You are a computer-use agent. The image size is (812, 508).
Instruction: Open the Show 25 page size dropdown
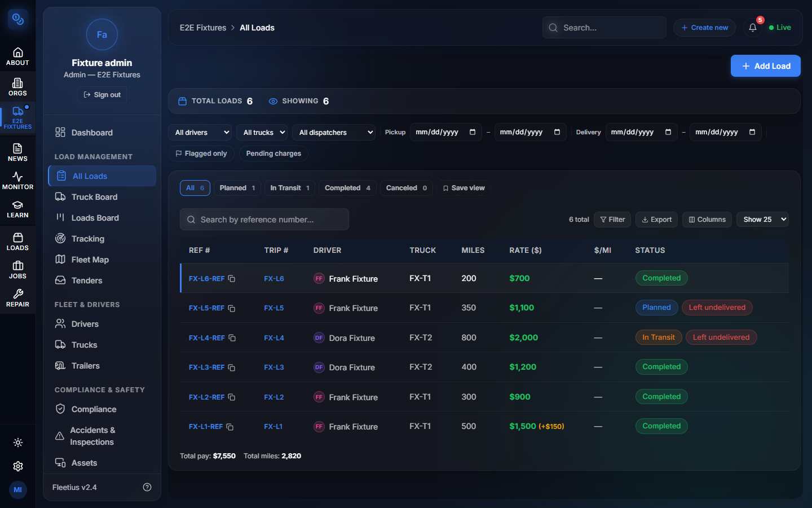tap(762, 220)
